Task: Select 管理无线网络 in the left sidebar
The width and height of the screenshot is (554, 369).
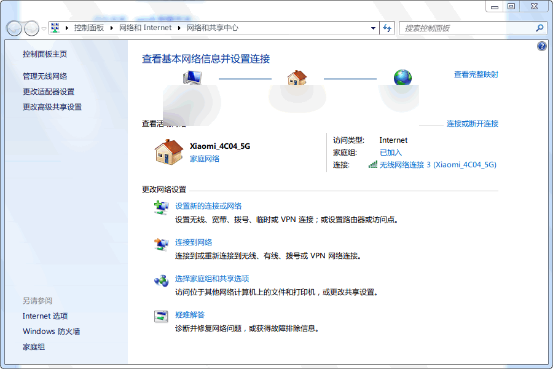Action: (45, 76)
